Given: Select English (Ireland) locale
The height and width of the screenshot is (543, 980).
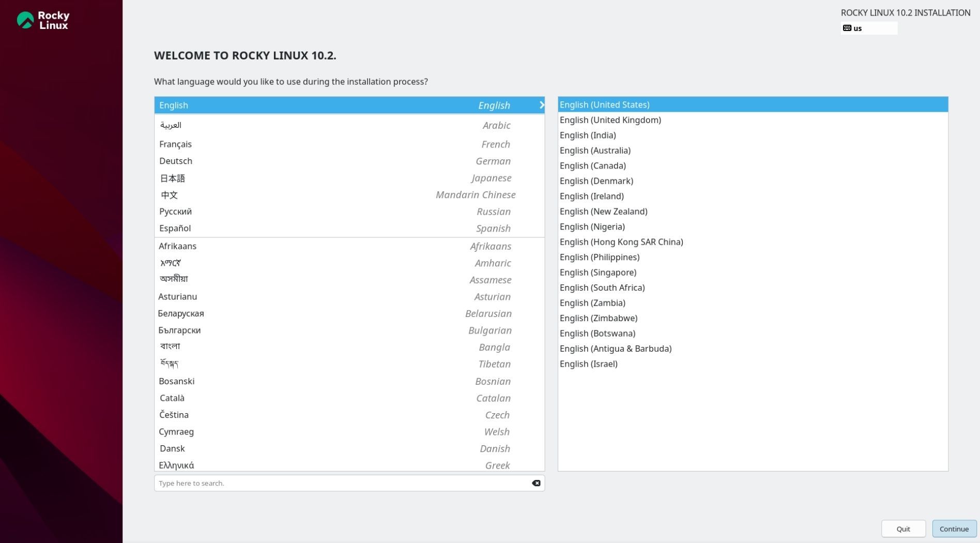Looking at the screenshot, I should coord(753,196).
